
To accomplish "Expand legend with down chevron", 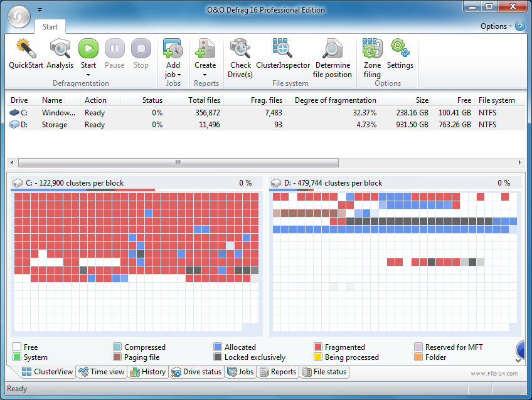I will coord(518,361).
